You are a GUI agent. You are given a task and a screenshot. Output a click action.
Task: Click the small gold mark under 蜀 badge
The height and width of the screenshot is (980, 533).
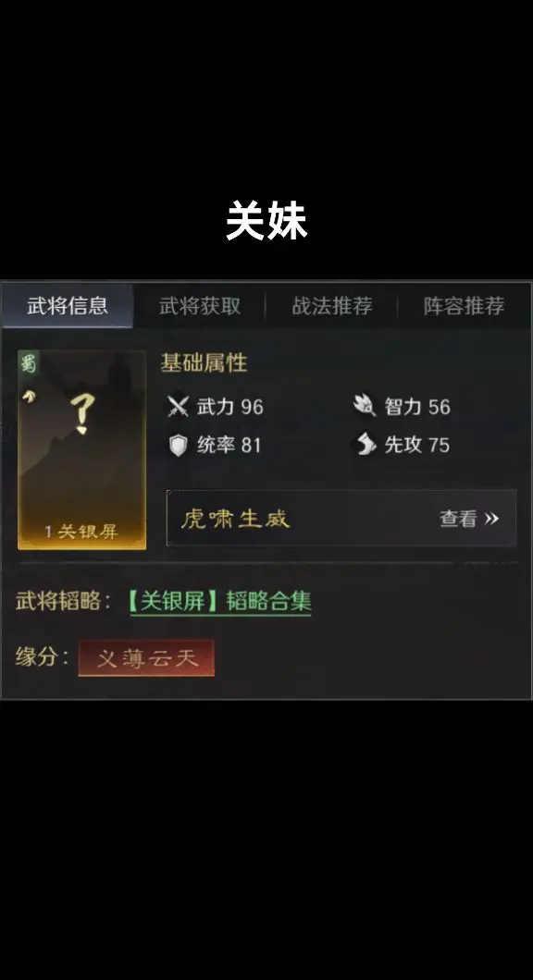pyautogui.click(x=29, y=396)
